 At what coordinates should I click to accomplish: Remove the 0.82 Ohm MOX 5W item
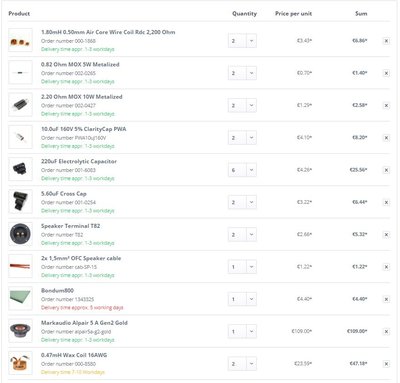(386, 73)
